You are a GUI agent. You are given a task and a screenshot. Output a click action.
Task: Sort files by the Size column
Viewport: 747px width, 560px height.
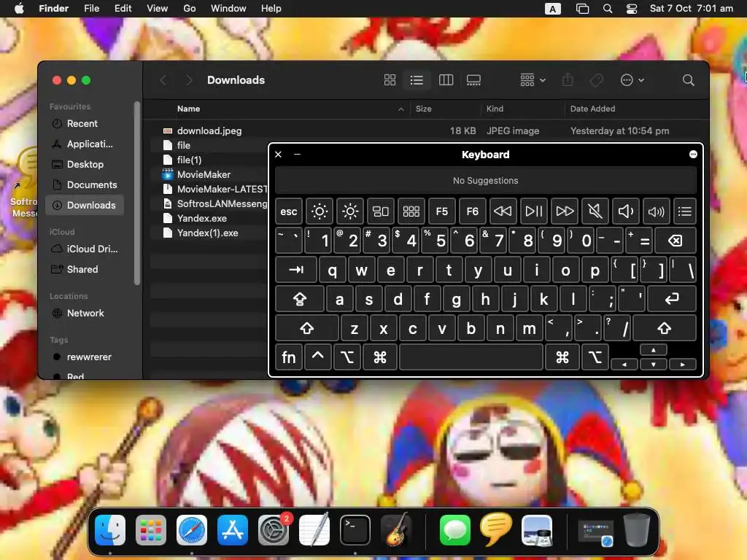(444, 109)
